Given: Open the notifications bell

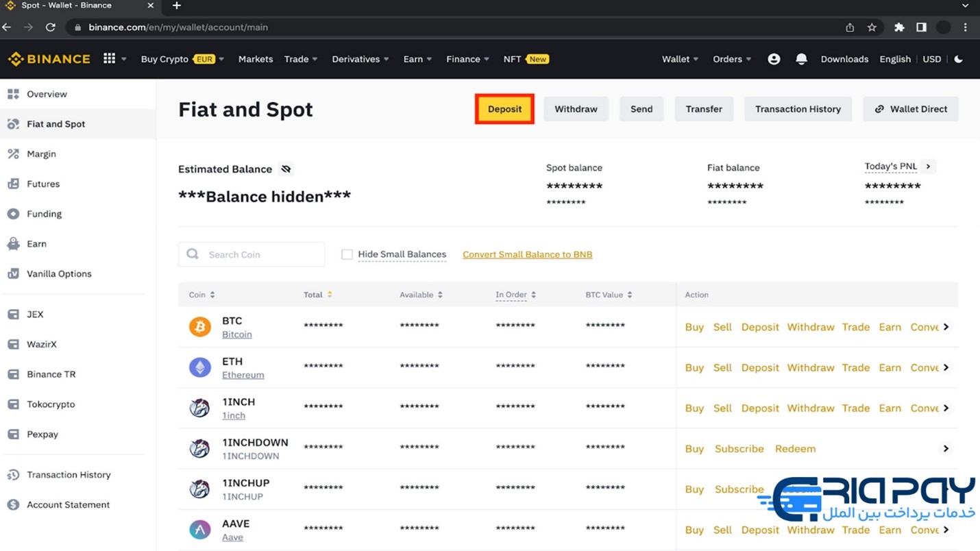Looking at the screenshot, I should coord(801,59).
